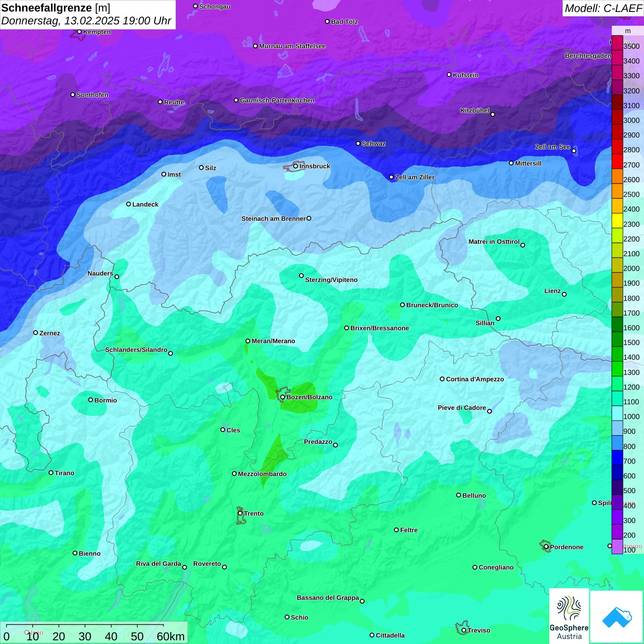Click the Treviso city marker
This screenshot has width=644, height=644.
click(464, 630)
